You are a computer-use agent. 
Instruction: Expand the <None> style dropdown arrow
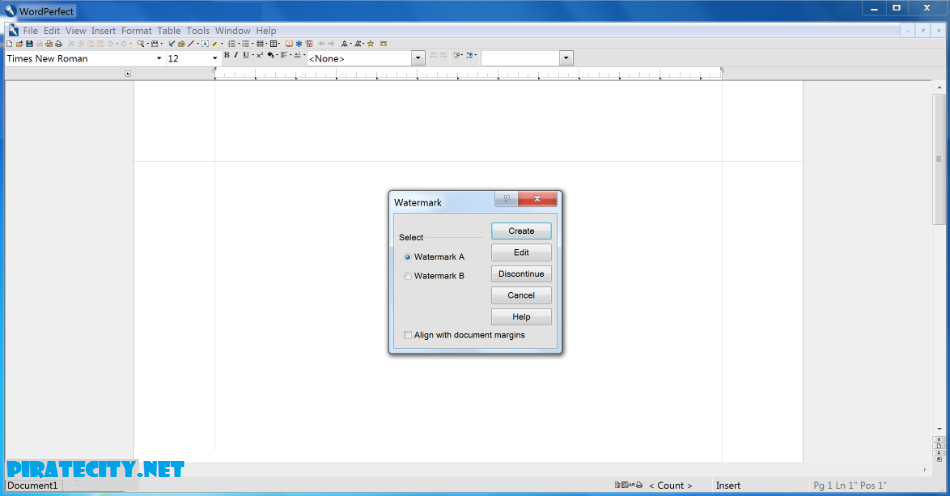(418, 58)
